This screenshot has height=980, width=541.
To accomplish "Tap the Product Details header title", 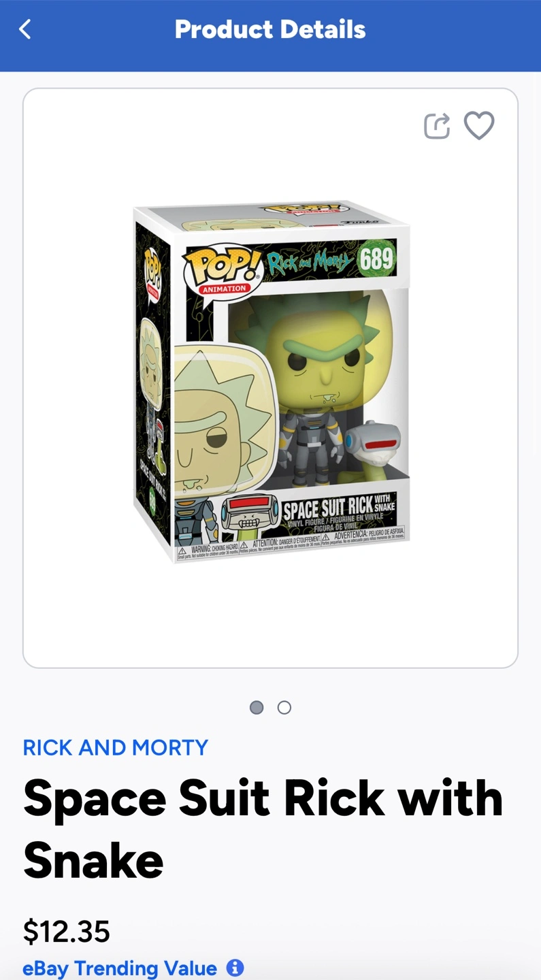I will 270,29.
